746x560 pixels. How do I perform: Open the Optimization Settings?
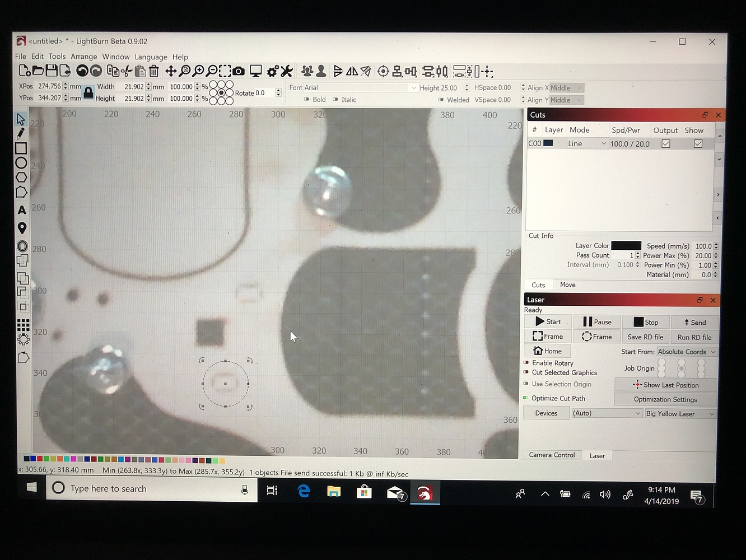tap(665, 399)
